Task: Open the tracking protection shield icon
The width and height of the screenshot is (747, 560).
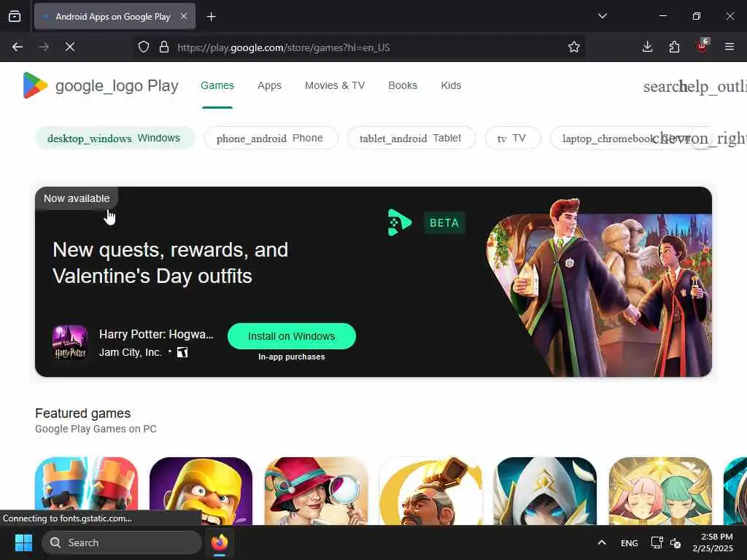Action: click(x=144, y=47)
